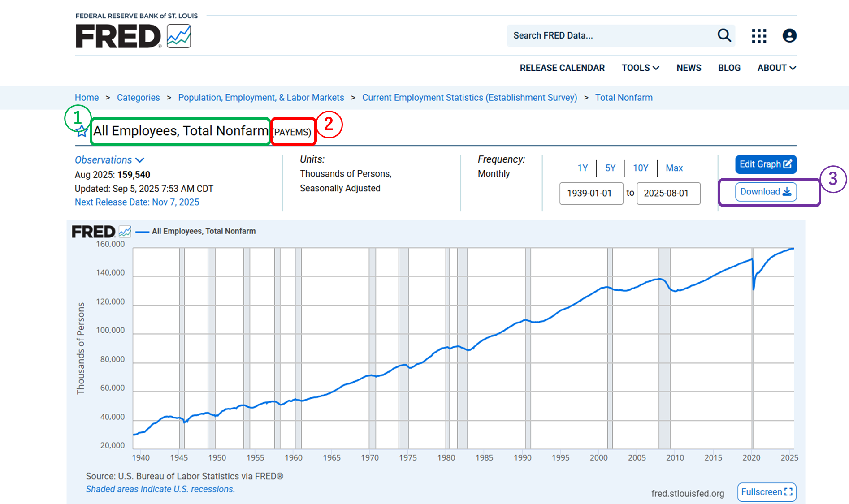Click the fred.stlouisfed.org text under chart
849x504 pixels.
688,493
